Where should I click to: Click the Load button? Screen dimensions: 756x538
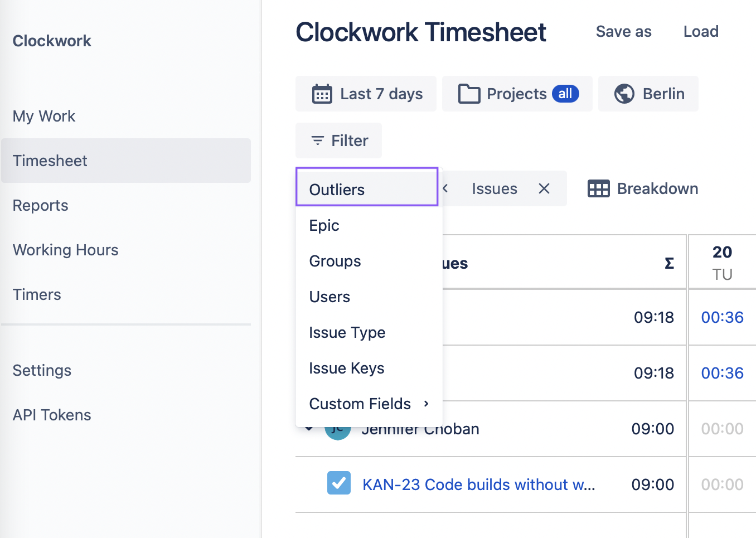[701, 32]
